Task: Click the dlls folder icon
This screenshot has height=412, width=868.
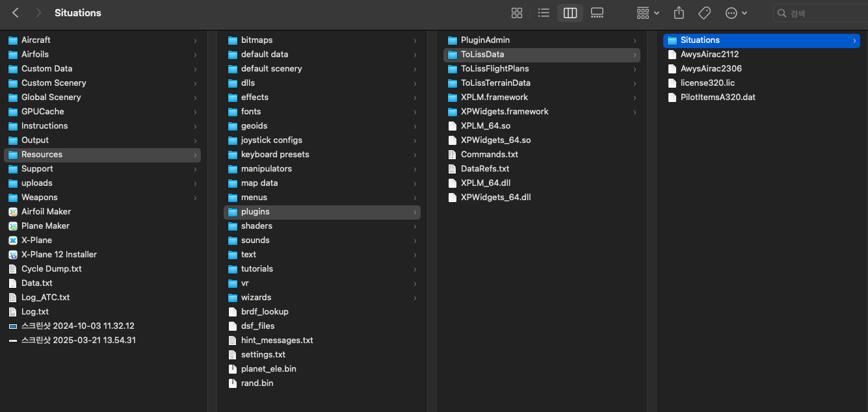Action: tap(233, 83)
